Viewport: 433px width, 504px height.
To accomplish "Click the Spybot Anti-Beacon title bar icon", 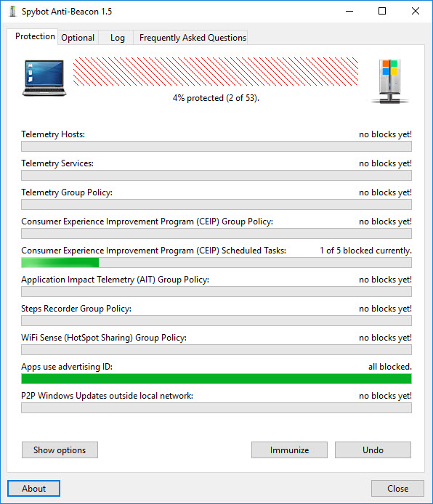I will point(12,11).
